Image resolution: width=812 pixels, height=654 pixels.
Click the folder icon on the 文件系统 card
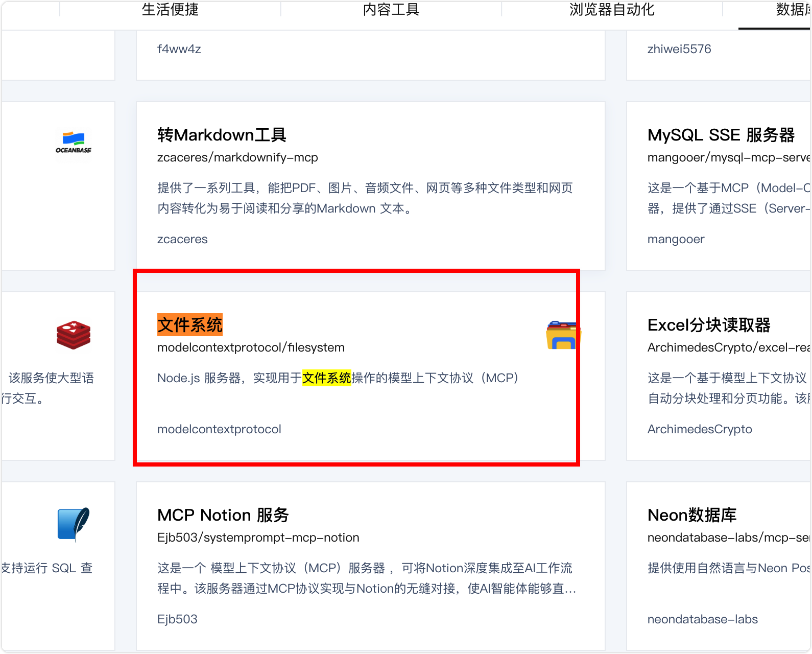(563, 336)
